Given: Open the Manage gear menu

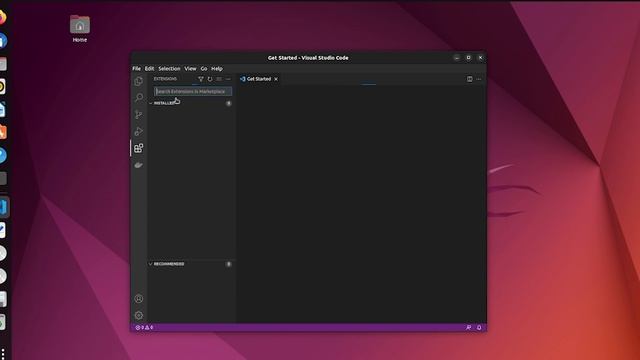Looking at the screenshot, I should click(x=139, y=316).
